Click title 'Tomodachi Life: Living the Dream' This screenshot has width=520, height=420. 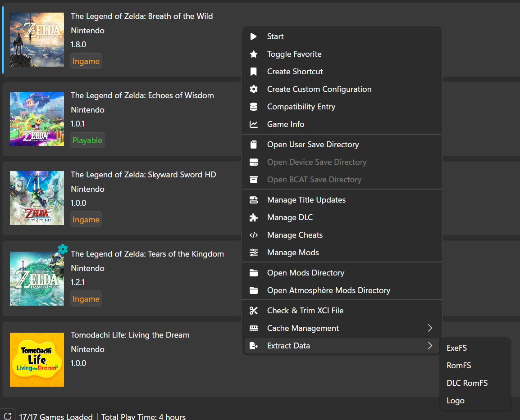pyautogui.click(x=130, y=335)
